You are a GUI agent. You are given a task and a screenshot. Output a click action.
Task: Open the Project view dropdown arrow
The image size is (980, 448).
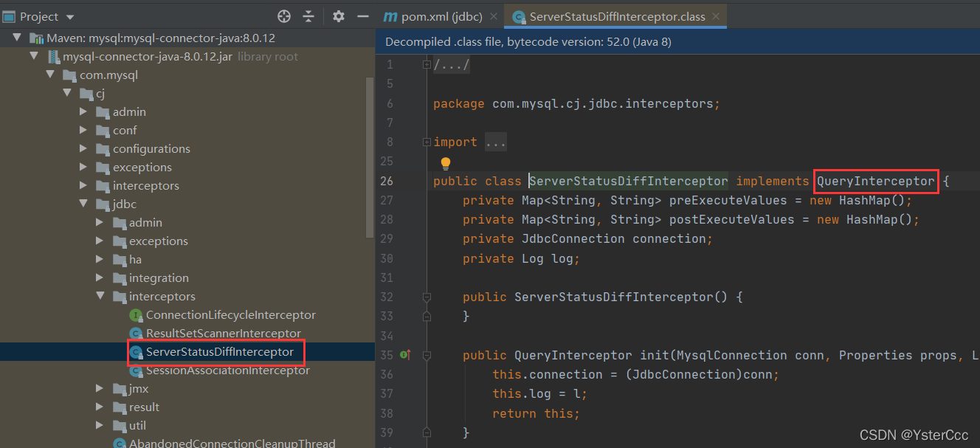(70, 15)
